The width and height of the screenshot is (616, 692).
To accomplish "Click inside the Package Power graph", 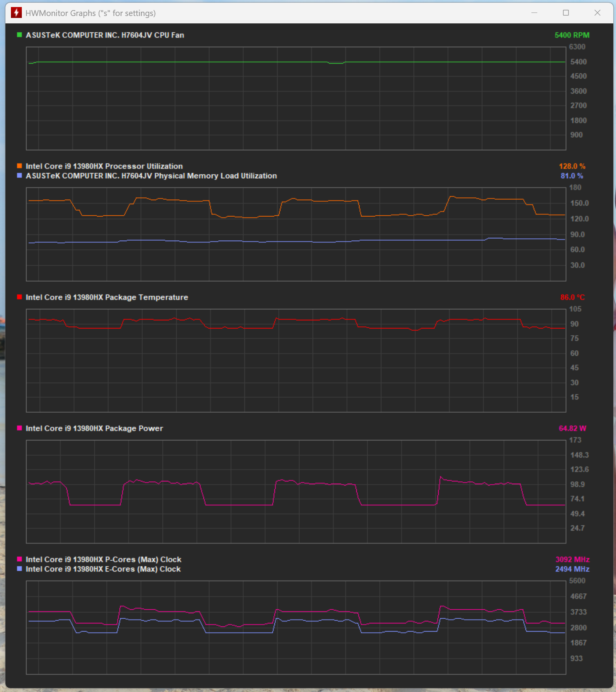I will [296, 491].
